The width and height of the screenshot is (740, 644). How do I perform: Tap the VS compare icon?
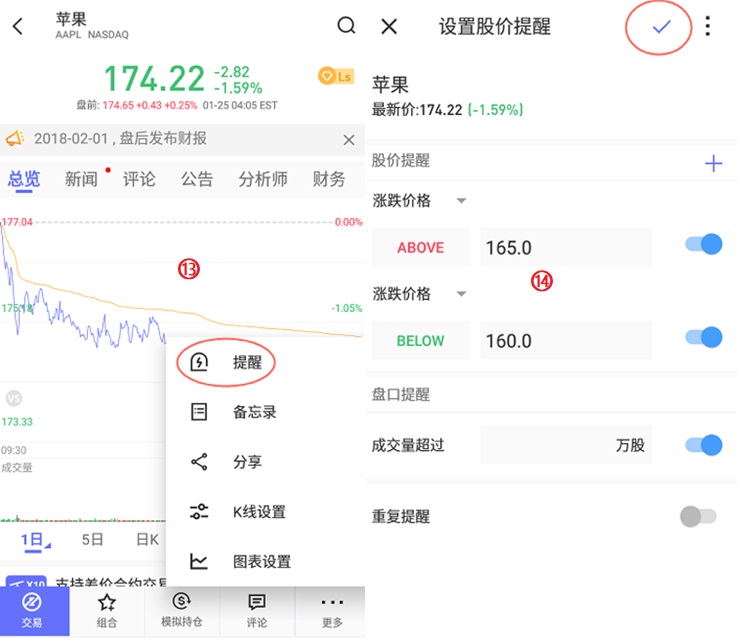[14, 398]
